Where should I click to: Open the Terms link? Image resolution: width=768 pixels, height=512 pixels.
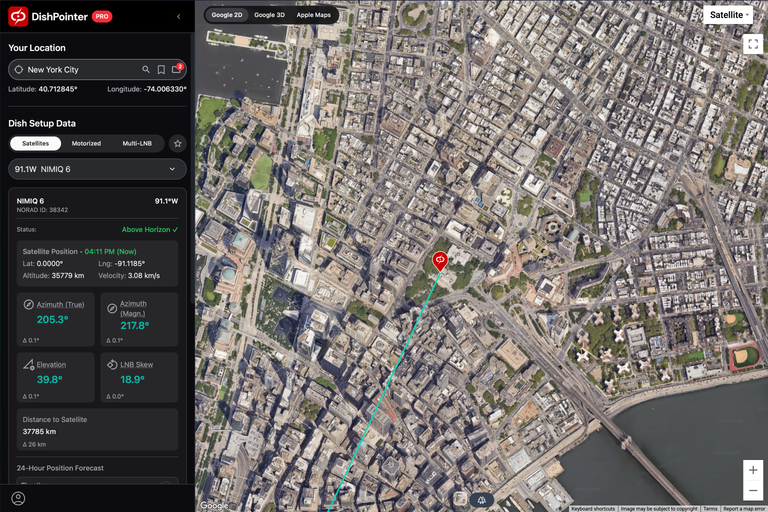pyautogui.click(x=710, y=509)
